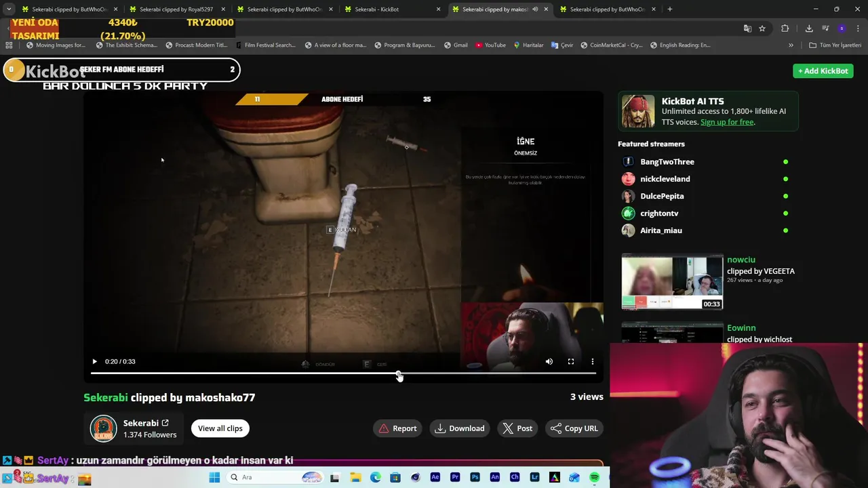Open File Explorer from the taskbar

coord(355,478)
